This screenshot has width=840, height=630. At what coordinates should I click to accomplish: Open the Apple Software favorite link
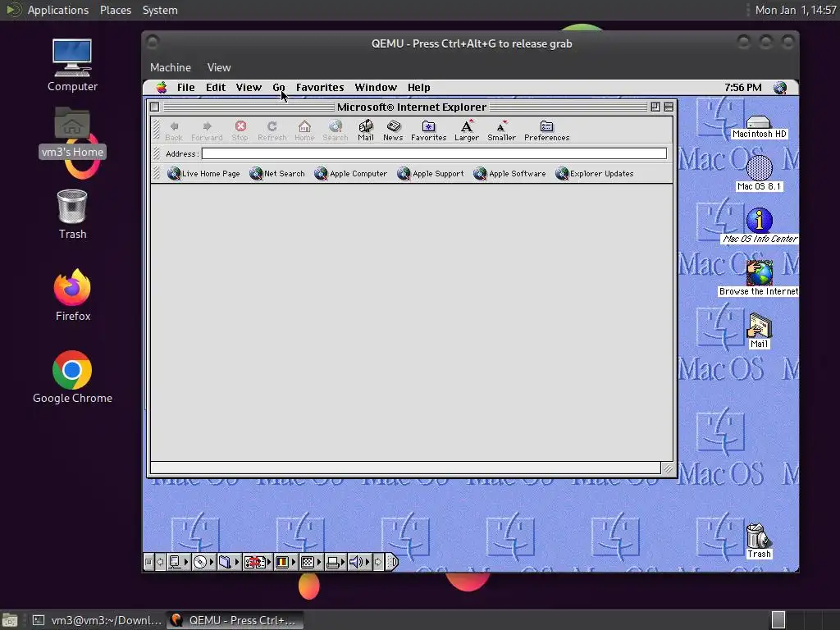[509, 174]
